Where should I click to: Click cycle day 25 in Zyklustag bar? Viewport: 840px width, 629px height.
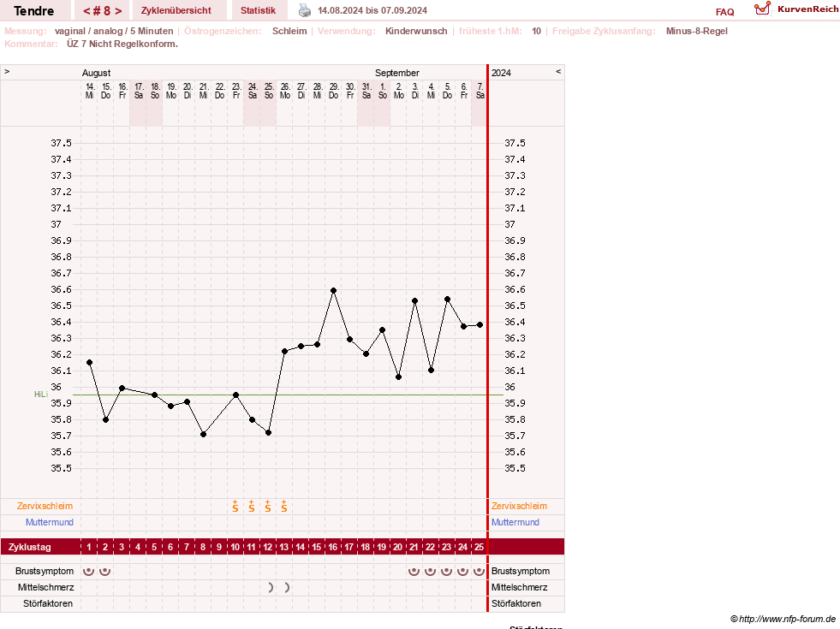(479, 547)
